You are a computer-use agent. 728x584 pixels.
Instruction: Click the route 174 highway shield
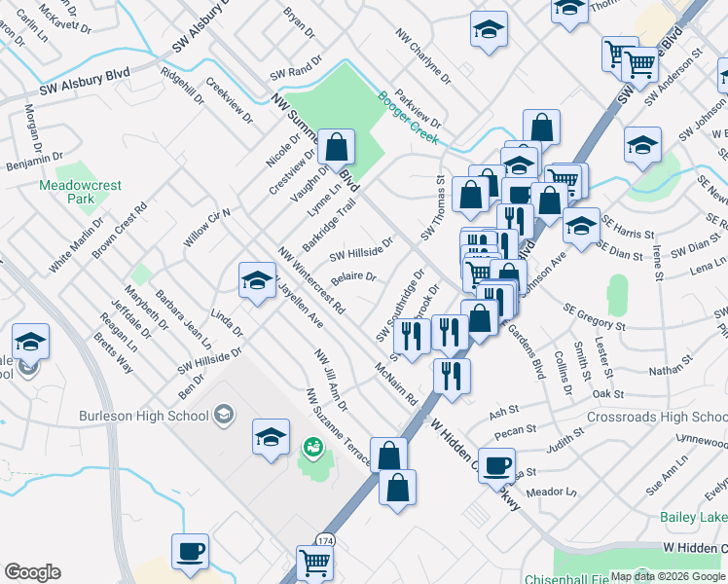326,541
